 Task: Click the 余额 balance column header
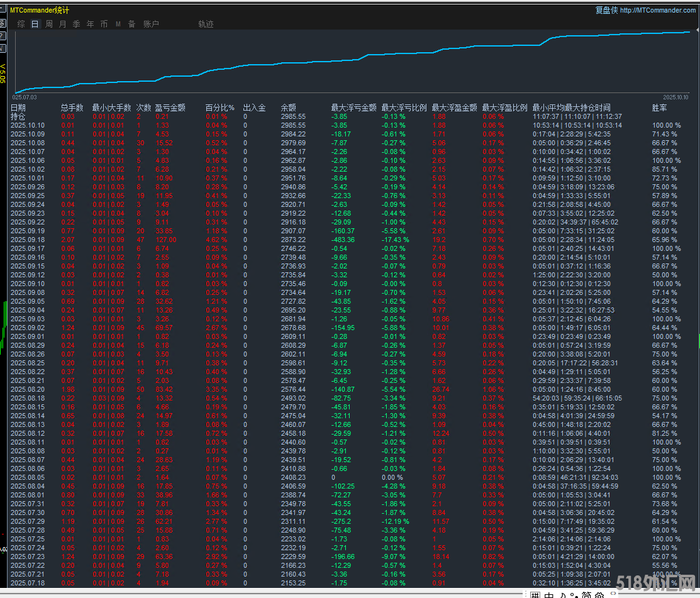coord(288,108)
